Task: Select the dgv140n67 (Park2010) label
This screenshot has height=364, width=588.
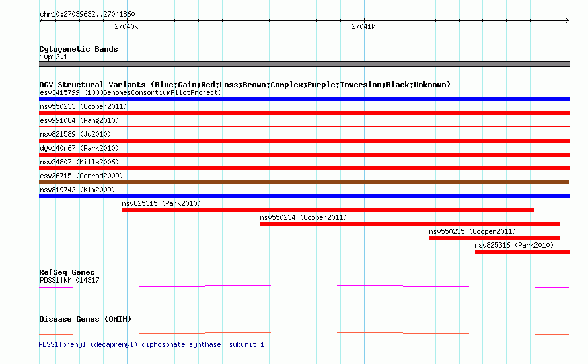Action: coord(79,148)
